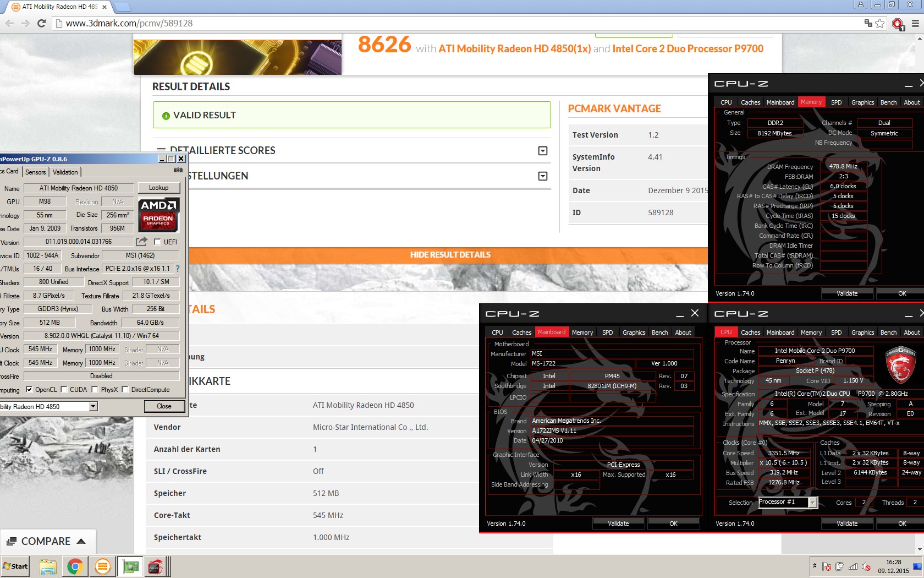Open Chrome from the taskbar
Screen dimensions: 924x578
pyautogui.click(x=75, y=566)
